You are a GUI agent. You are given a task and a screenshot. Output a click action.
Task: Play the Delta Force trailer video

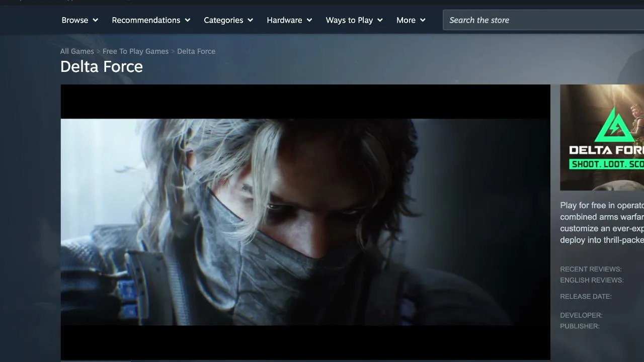pyautogui.click(x=305, y=222)
